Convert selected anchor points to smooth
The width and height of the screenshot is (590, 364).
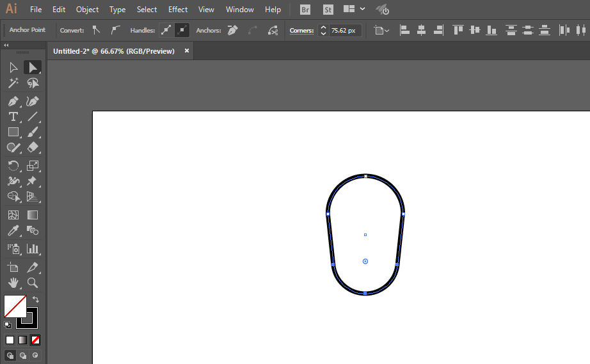coord(115,31)
